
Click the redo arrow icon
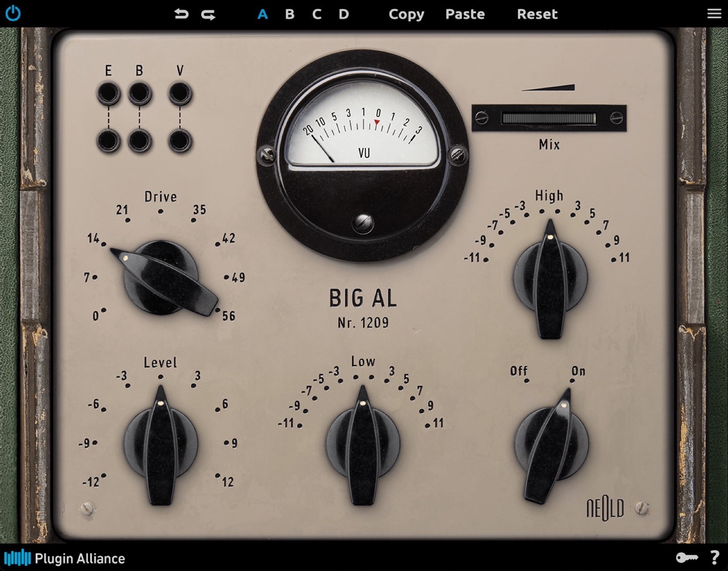click(x=208, y=15)
